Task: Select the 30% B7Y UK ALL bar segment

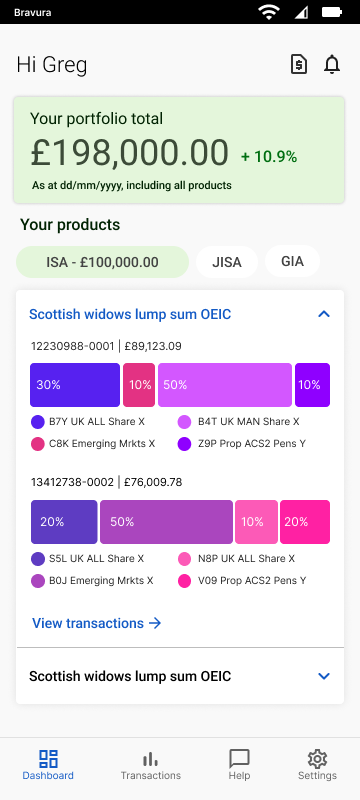Action: [75, 385]
